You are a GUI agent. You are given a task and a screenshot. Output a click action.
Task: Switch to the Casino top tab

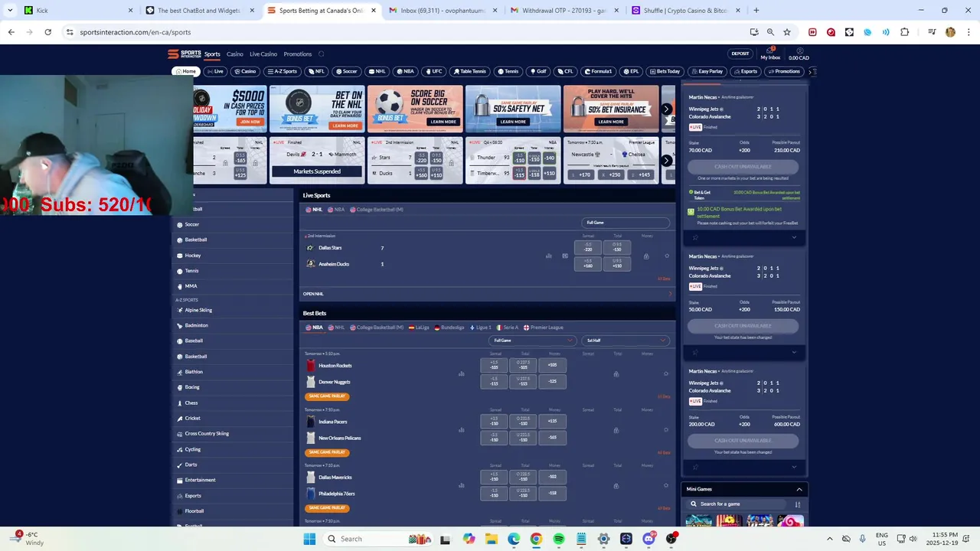(235, 54)
